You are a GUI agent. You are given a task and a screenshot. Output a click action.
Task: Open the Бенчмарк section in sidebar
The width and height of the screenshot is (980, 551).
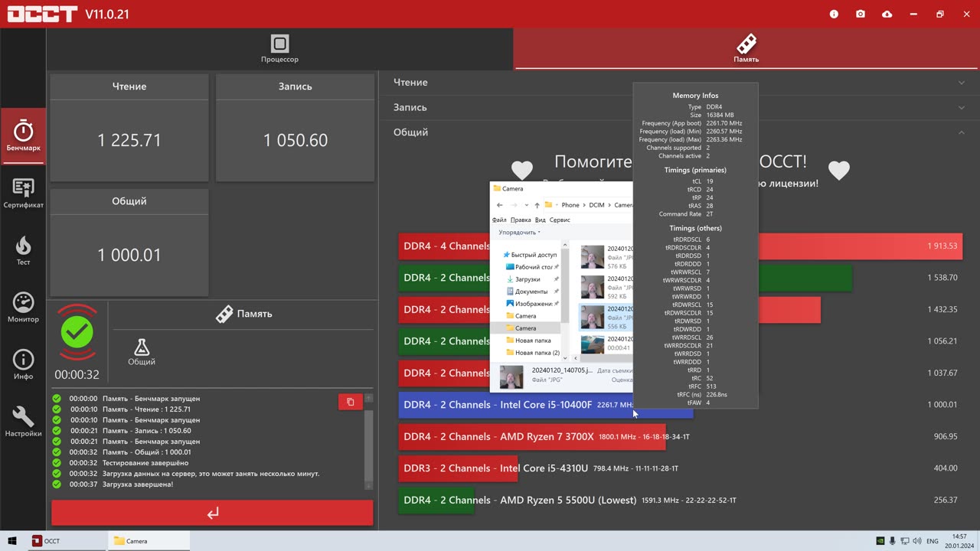pos(23,135)
